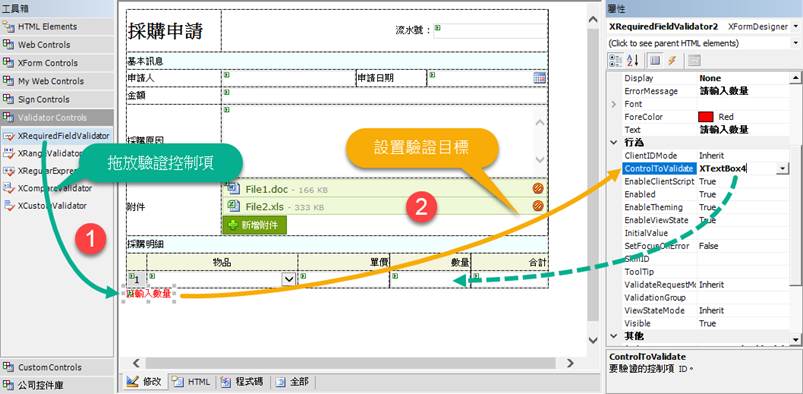This screenshot has width=803, height=394.
Task: Open the 物品 combo box dropdown
Action: point(289,279)
